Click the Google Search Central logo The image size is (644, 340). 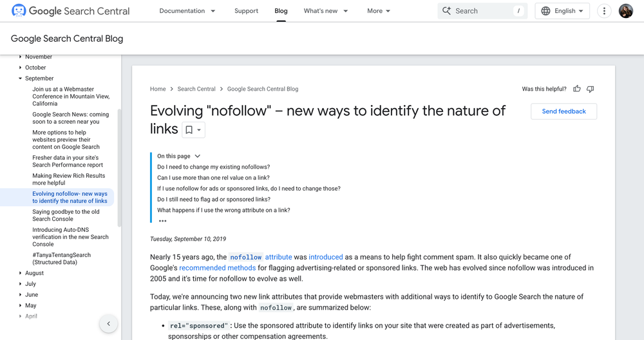point(71,11)
